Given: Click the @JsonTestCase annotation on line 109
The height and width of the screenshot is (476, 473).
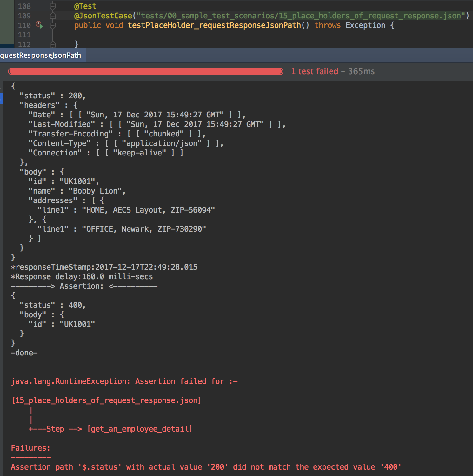Looking at the screenshot, I should click(x=103, y=15).
